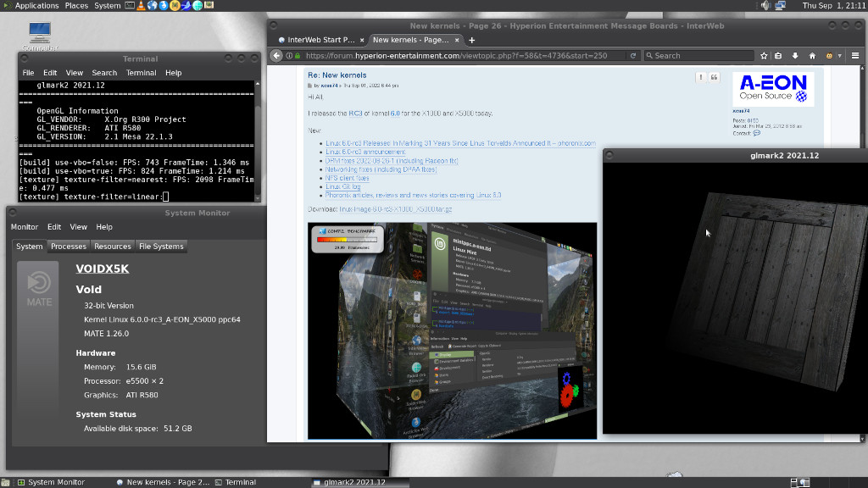Open the yellow round launcher icon in top panel
The image size is (868, 488).
175,6
